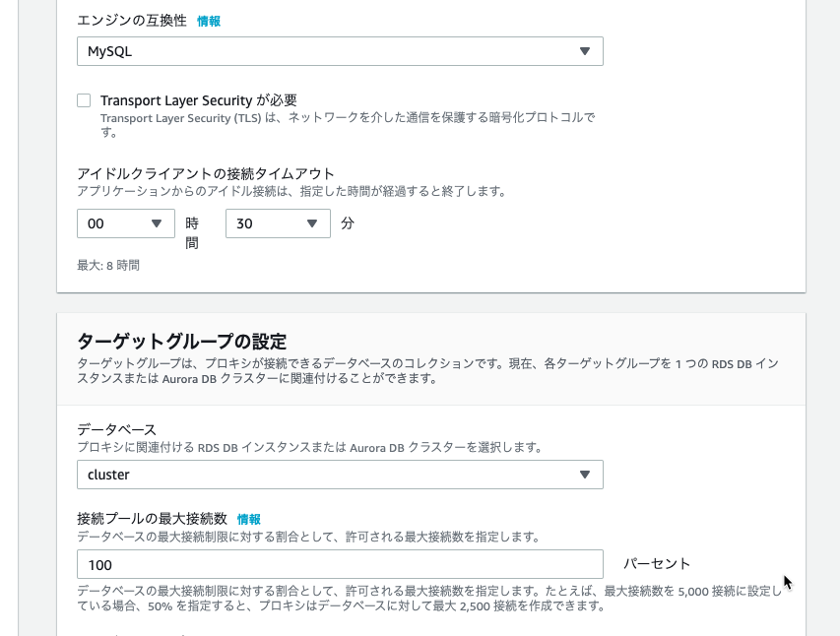Viewport: 840px width, 636px height.
Task: Expand the minutes dropdown showing 30
Action: click(278, 223)
